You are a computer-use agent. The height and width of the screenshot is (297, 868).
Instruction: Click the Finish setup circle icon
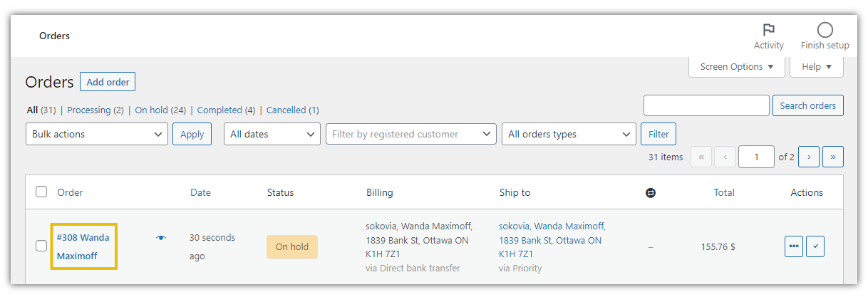825,30
